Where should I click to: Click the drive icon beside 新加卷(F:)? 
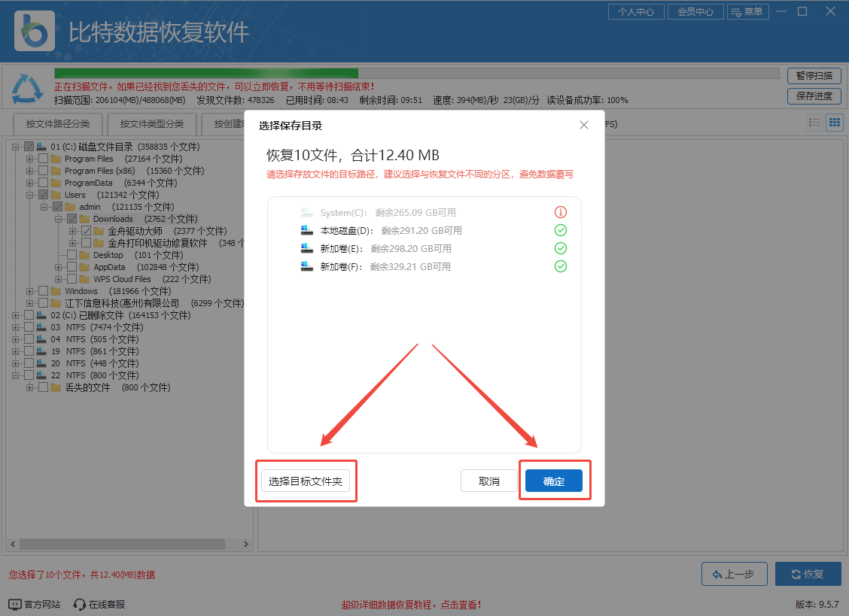pos(307,266)
